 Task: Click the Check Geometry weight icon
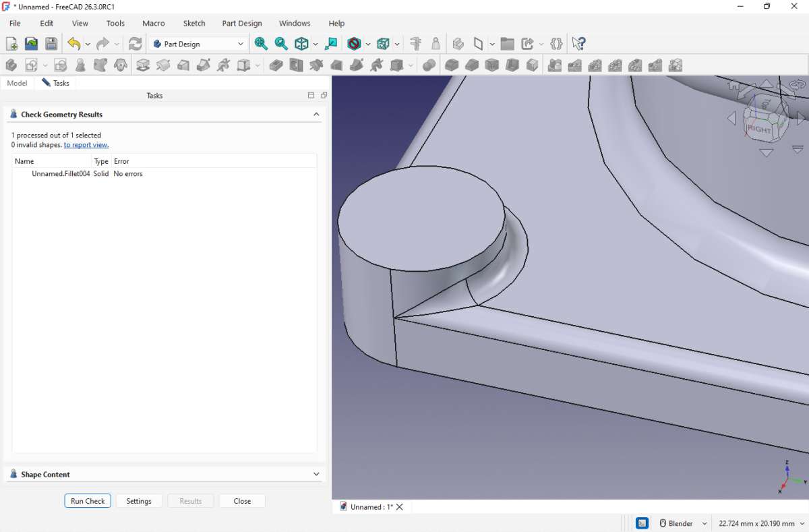tap(80, 65)
